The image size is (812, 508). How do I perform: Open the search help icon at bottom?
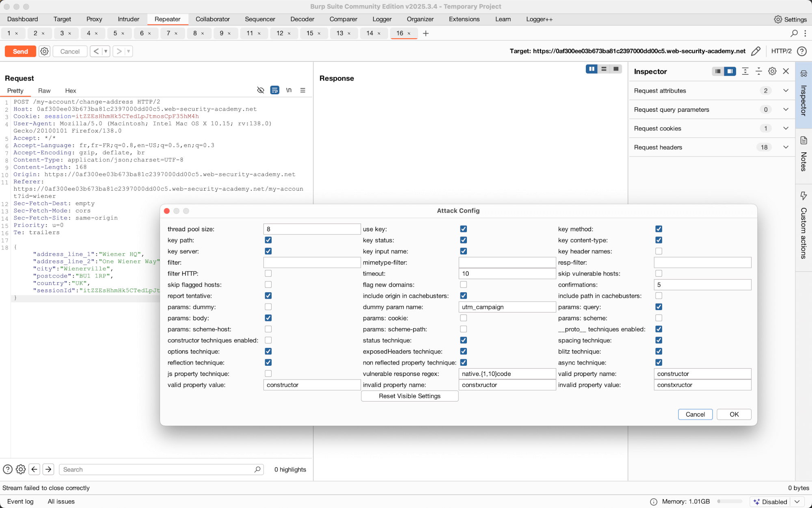(7, 469)
